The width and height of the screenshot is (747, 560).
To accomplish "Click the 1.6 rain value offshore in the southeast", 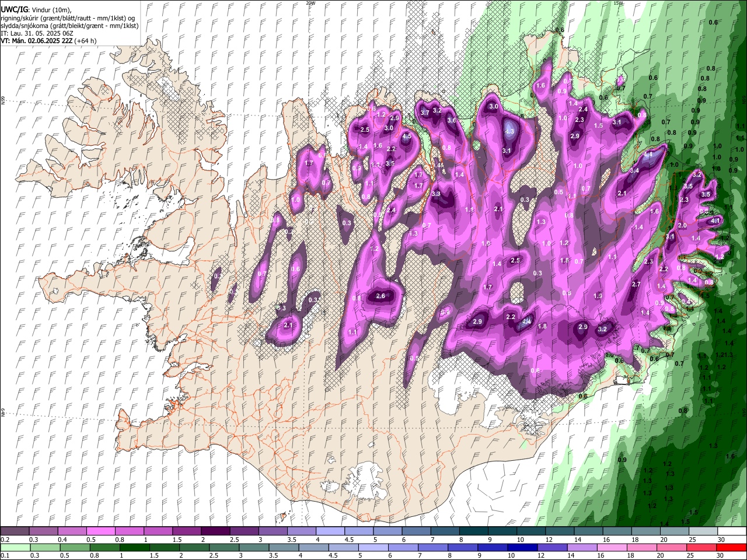I will 730,456.
